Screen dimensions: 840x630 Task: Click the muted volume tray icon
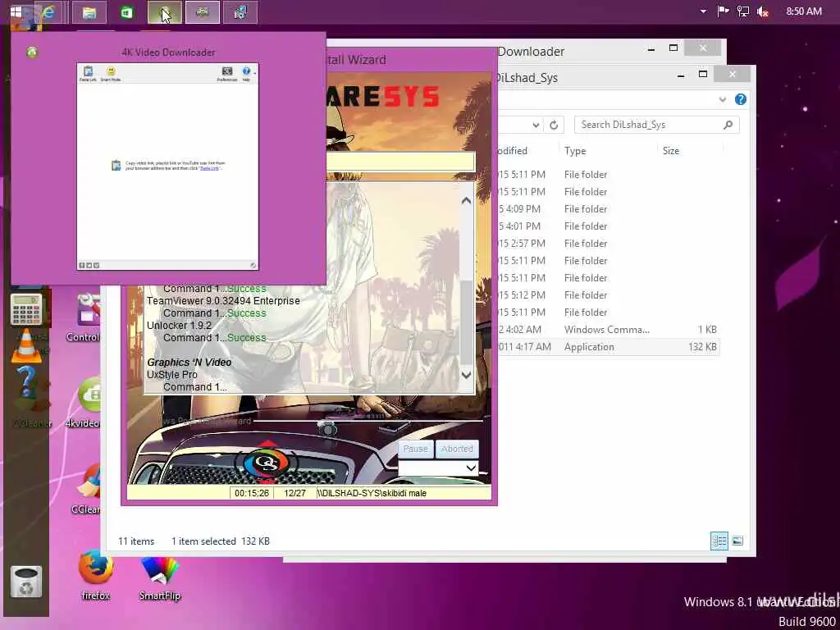763,11
